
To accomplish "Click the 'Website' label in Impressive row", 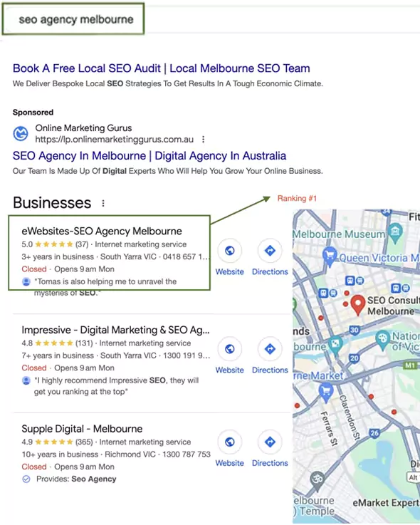I will 230,370.
